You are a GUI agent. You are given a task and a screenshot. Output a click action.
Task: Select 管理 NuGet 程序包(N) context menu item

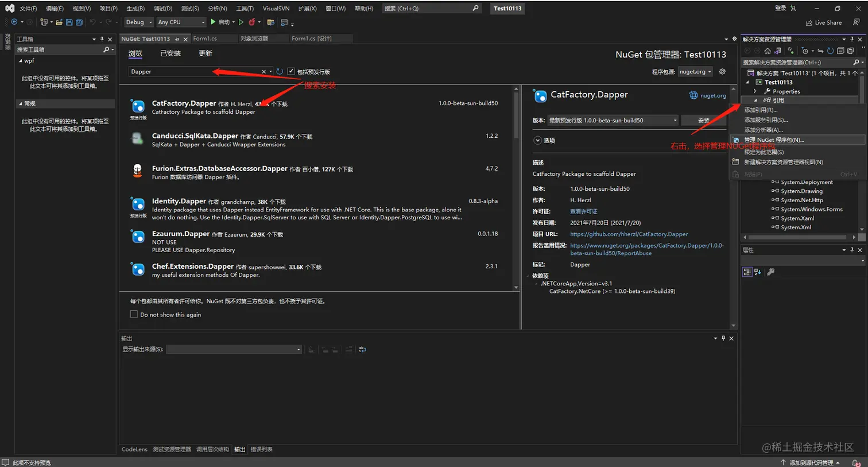[797, 140]
